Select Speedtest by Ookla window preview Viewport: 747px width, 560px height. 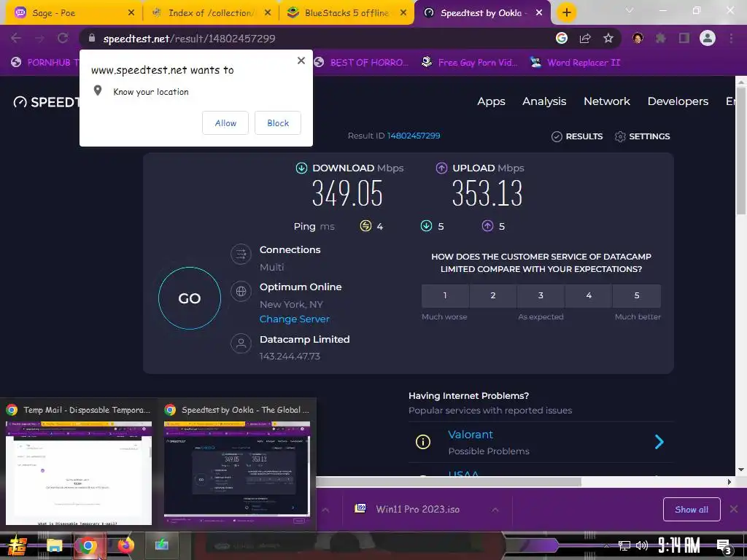coord(237,475)
